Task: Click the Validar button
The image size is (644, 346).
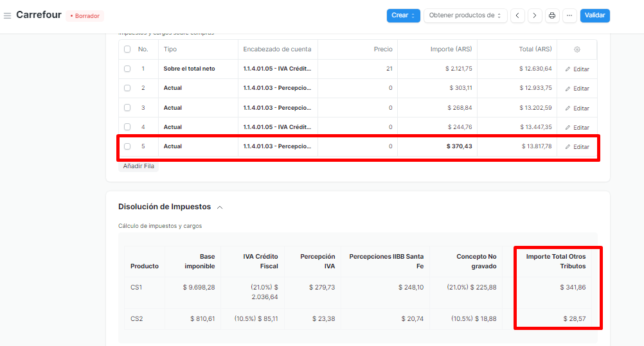Action: (x=595, y=15)
